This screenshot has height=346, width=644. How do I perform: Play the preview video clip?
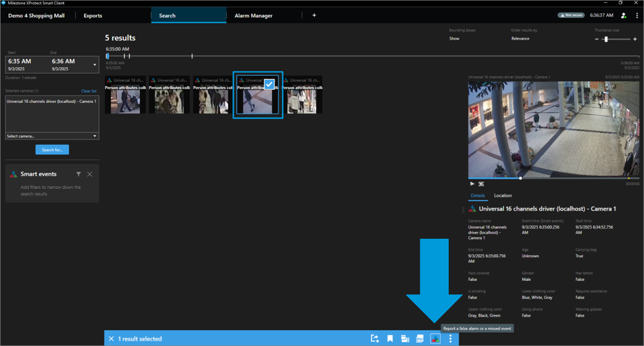pos(472,184)
